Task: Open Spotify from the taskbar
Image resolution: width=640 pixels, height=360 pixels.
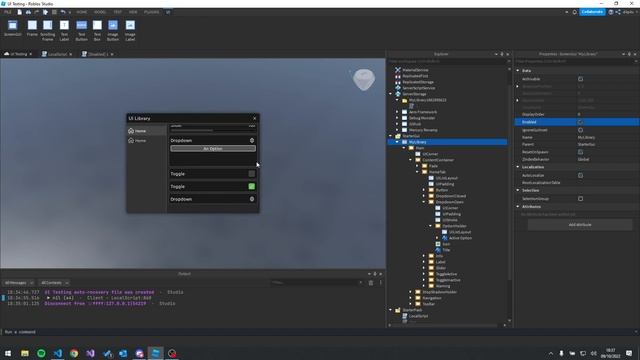Action: 41,353
